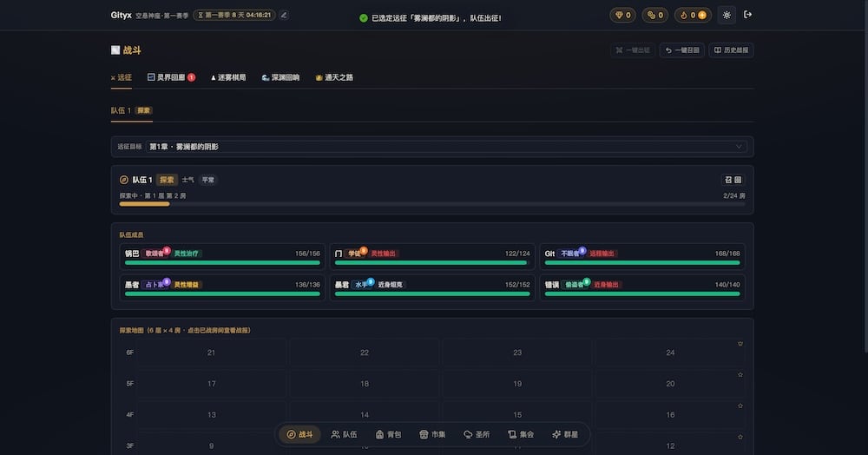Click Git's green HP bar
The height and width of the screenshot is (455, 868).
642,263
